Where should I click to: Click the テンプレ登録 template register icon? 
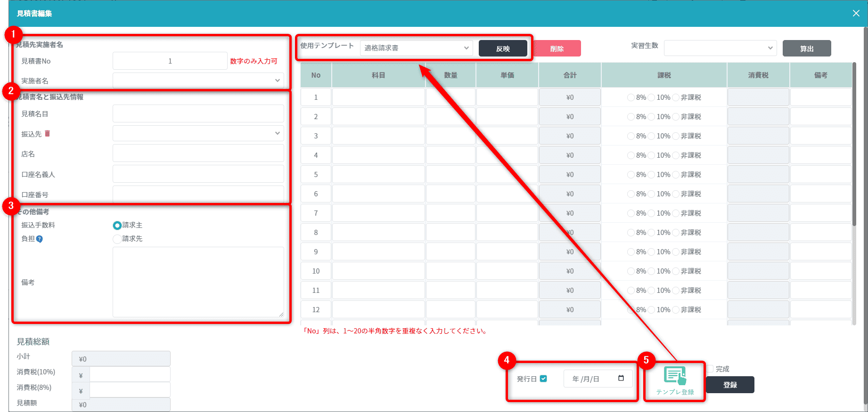(675, 377)
